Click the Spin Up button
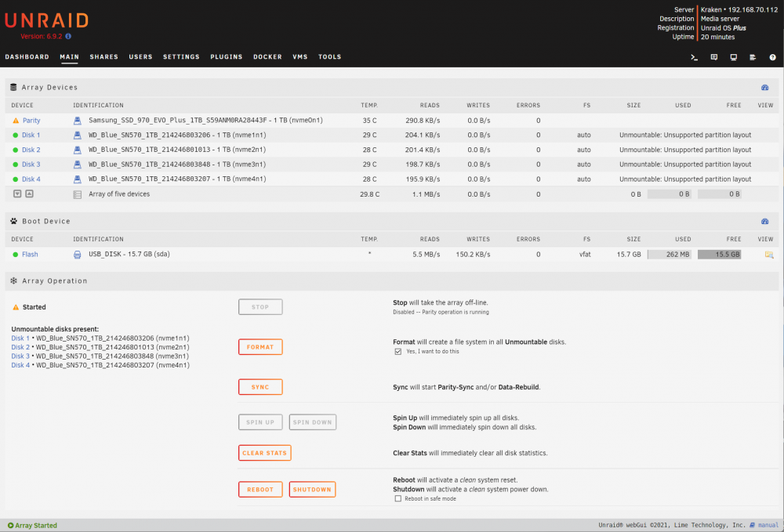Image resolution: width=784 pixels, height=532 pixels. (x=260, y=422)
